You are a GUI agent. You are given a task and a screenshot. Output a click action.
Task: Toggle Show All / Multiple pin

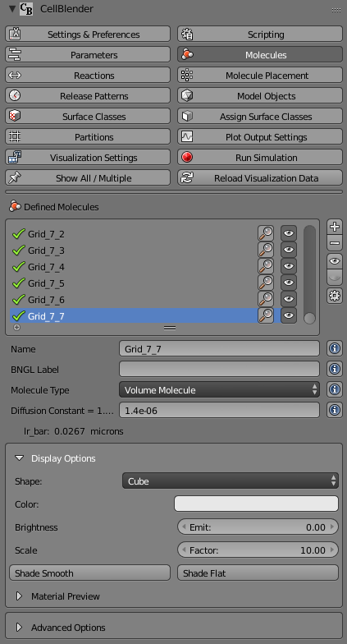coord(88,177)
